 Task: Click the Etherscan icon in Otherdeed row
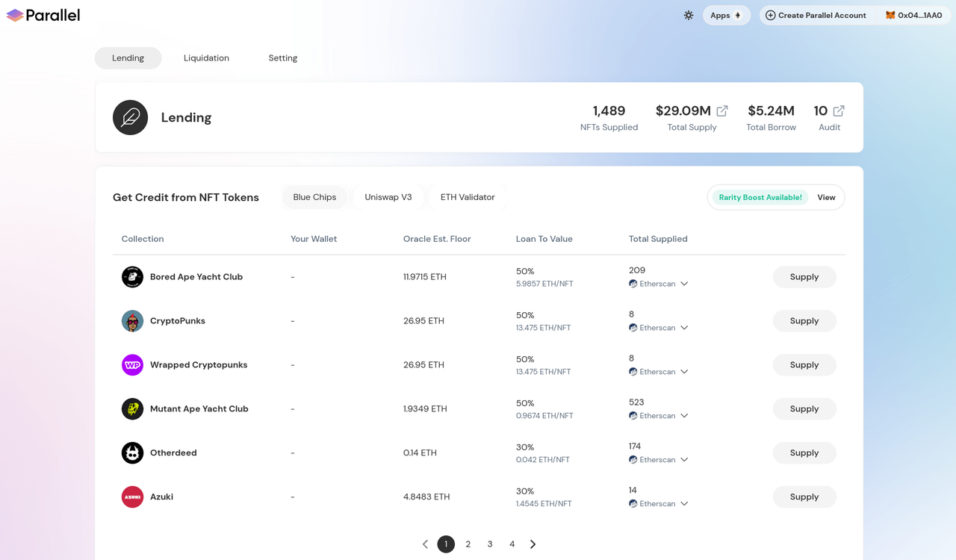click(x=633, y=460)
